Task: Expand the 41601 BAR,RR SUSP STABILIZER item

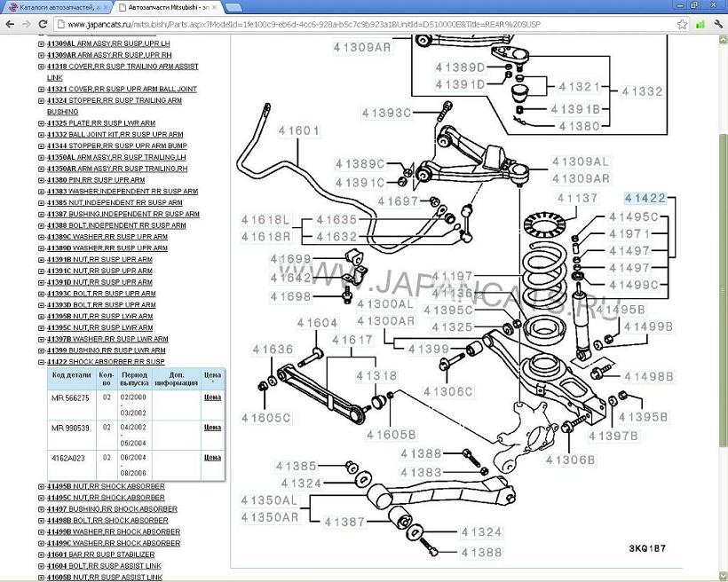Action: (41, 554)
